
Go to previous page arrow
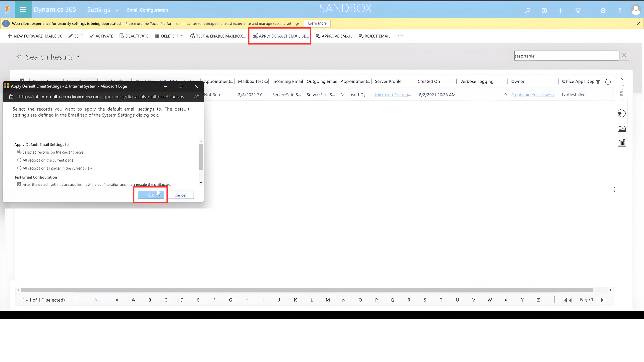[570, 300]
